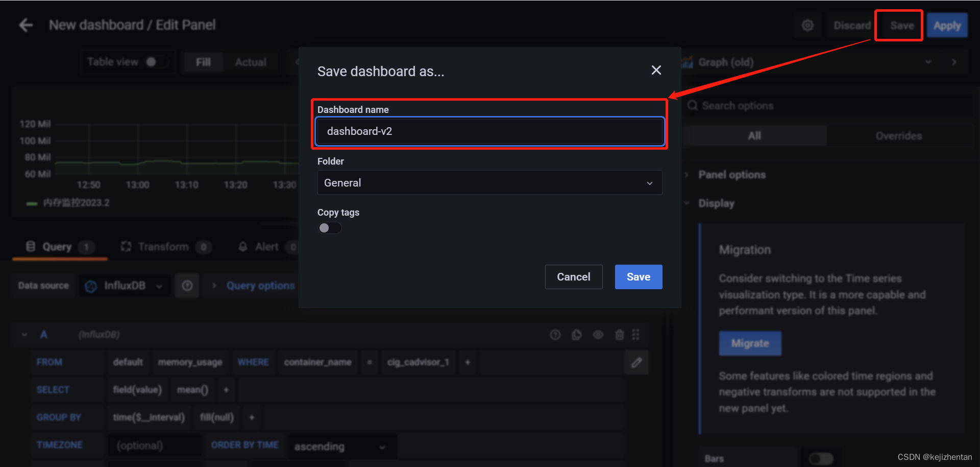
Task: Click the Apply button in header
Action: pos(947,26)
